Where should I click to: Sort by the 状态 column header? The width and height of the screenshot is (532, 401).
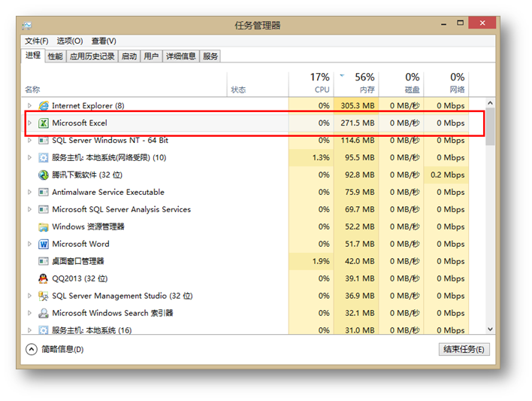pos(258,84)
